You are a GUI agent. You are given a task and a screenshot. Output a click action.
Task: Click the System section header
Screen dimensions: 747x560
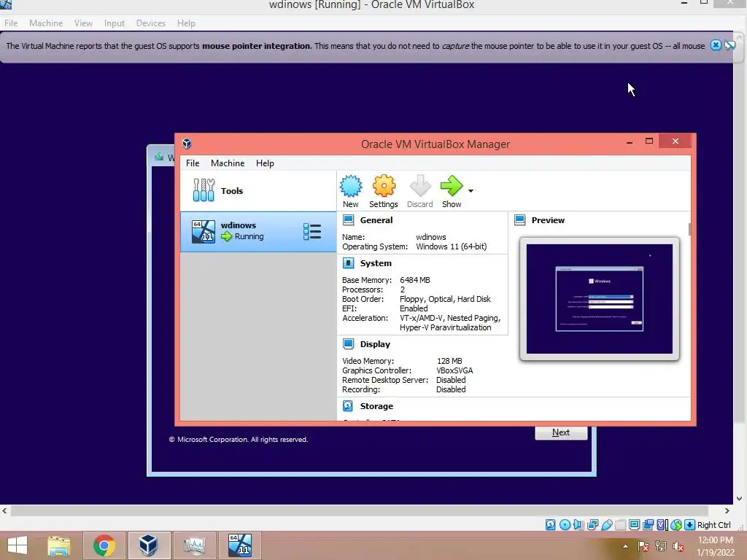pos(376,262)
